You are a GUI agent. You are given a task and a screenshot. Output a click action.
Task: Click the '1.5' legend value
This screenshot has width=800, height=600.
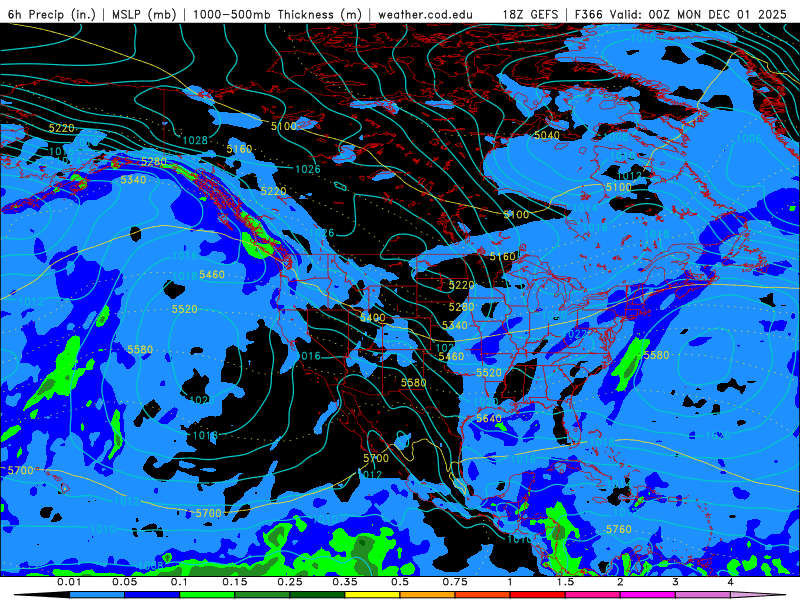[565, 582]
